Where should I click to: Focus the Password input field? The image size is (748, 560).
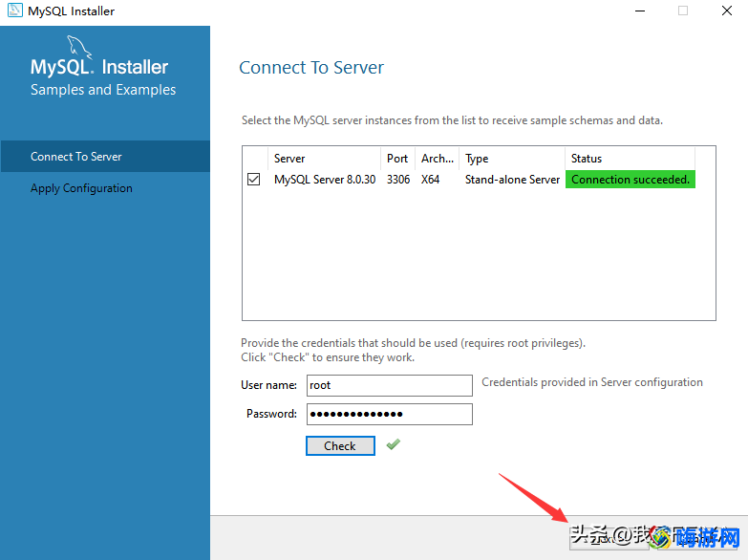(389, 414)
